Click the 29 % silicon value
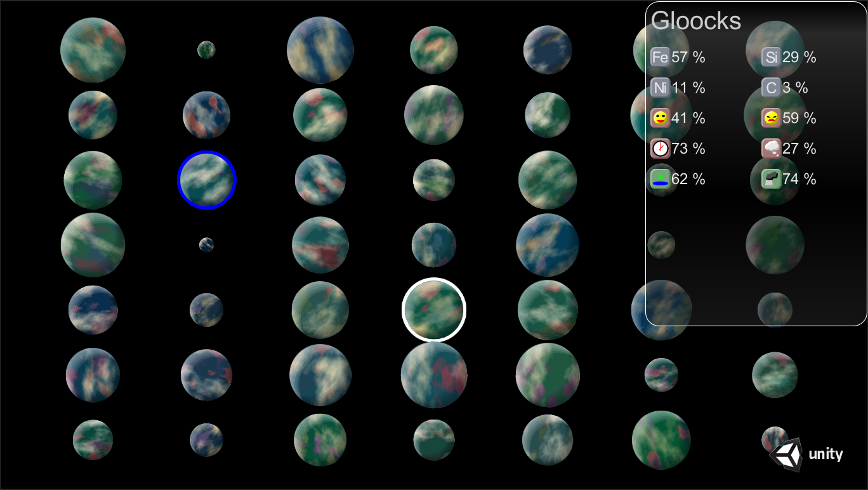This screenshot has width=868, height=490. click(x=799, y=57)
